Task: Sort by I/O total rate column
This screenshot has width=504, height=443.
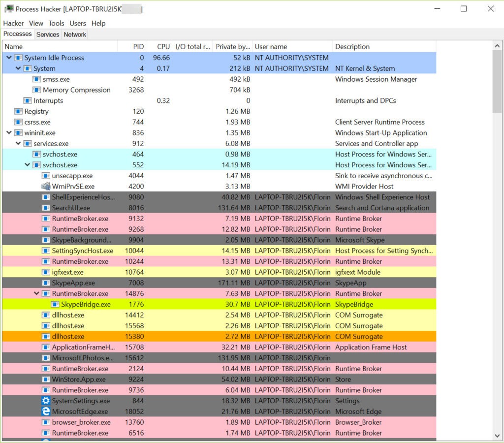Action: pyautogui.click(x=192, y=47)
